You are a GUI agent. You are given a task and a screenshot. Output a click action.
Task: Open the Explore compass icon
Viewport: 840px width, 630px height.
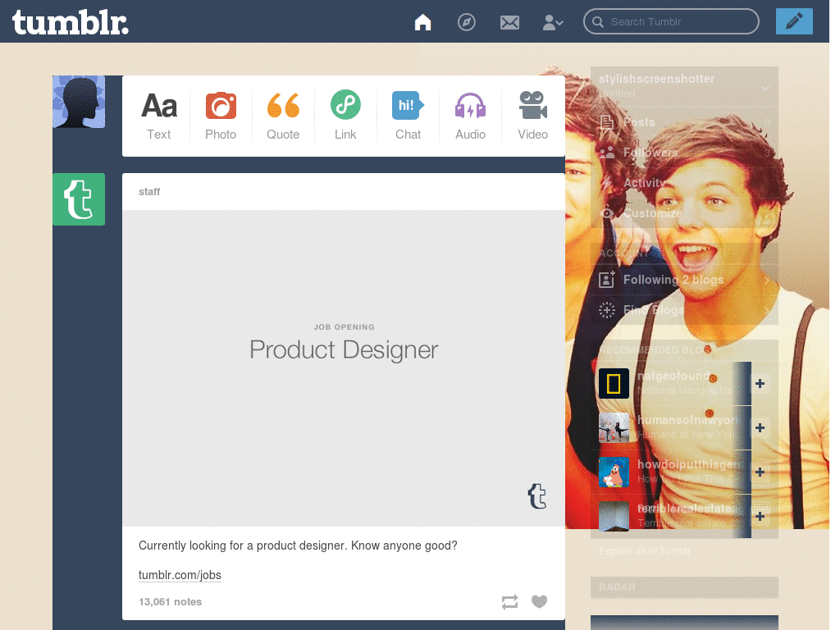[467, 22]
